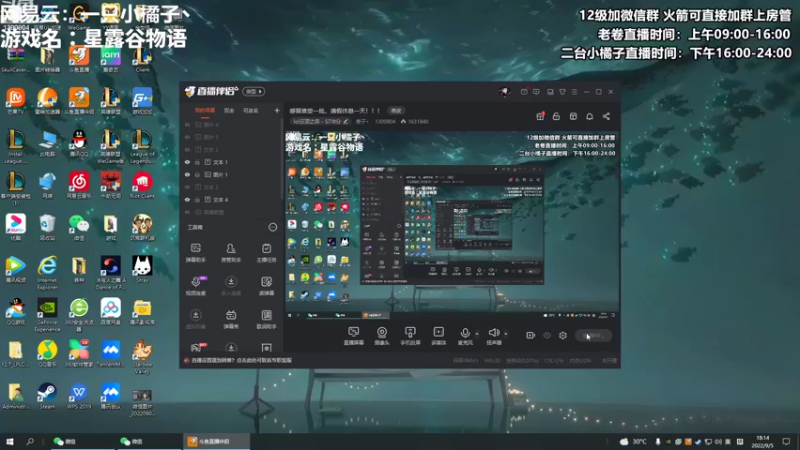Download the 虚拟形象 tool
800x450 pixels.
pos(195,319)
